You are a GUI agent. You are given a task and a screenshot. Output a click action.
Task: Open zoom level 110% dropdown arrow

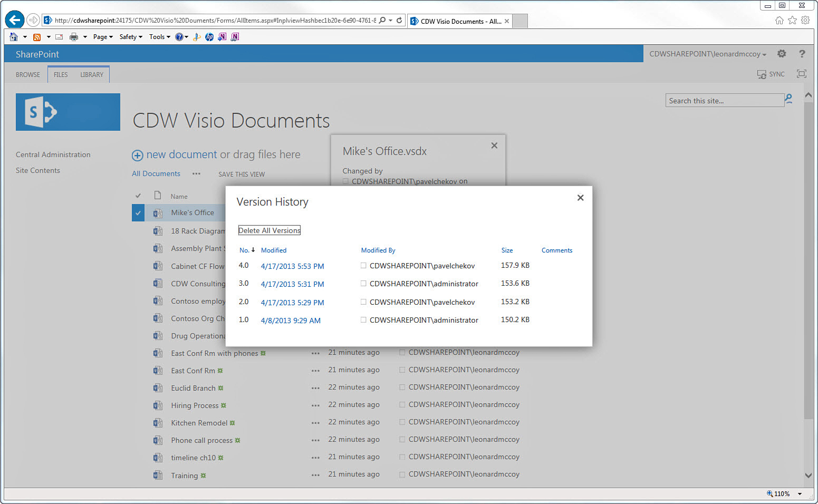click(800, 494)
